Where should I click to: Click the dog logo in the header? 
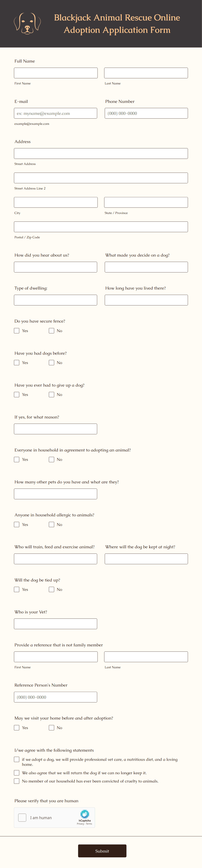(x=27, y=24)
